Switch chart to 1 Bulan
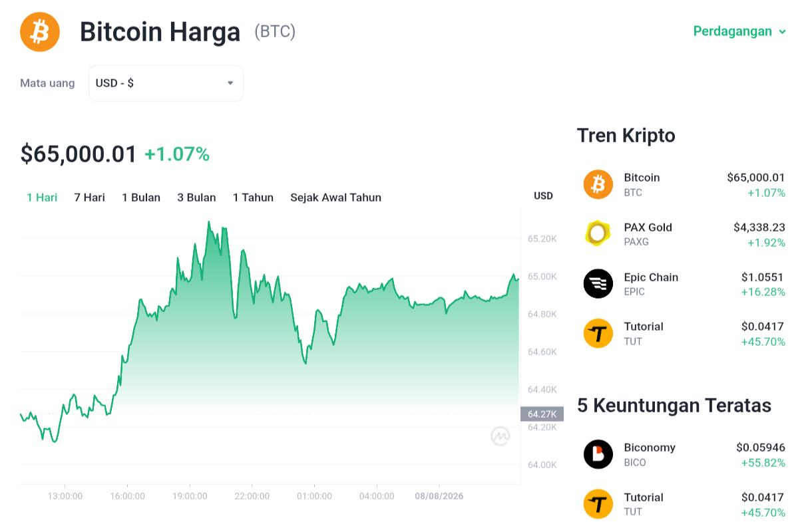This screenshot has height=528, width=812. (141, 198)
